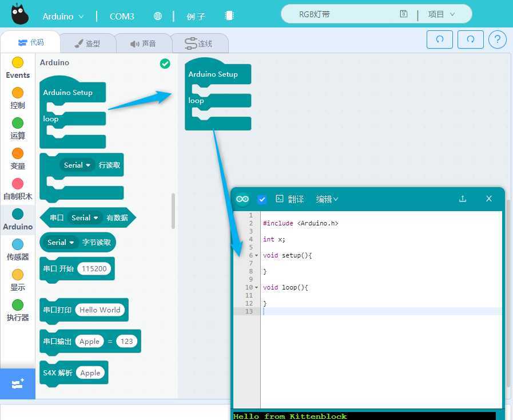Screen dimensions: 513x420
Task: Select the 显示 display category
Action: (18, 280)
